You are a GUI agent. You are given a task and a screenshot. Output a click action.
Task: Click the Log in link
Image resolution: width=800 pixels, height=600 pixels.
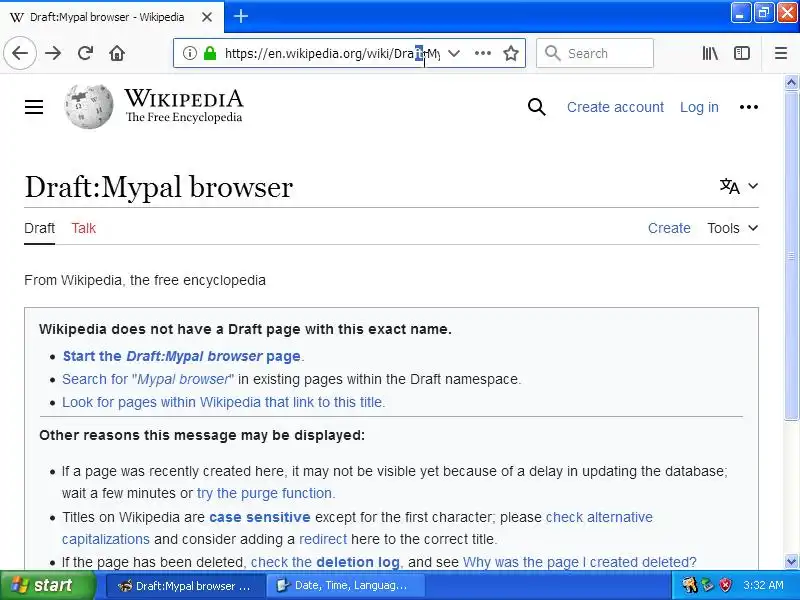pyautogui.click(x=699, y=107)
